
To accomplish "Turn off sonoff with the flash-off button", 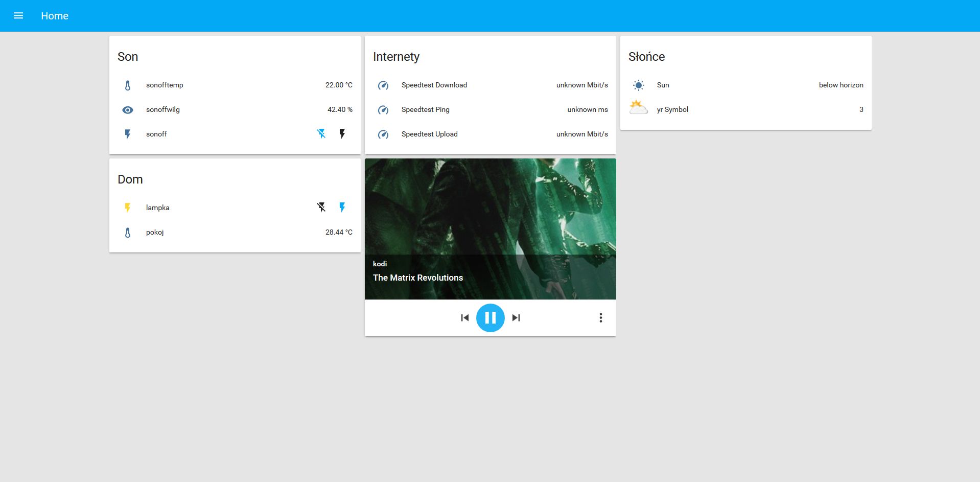I will (321, 134).
